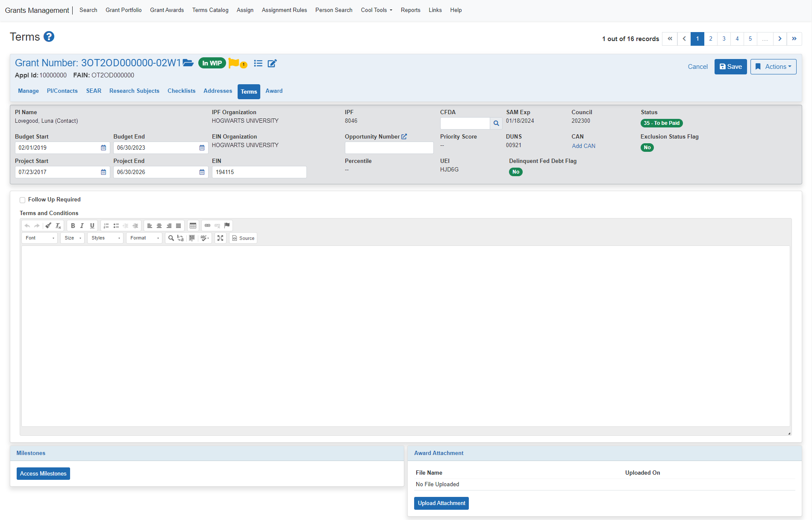Open the Opportunity Number external link icon

click(404, 136)
